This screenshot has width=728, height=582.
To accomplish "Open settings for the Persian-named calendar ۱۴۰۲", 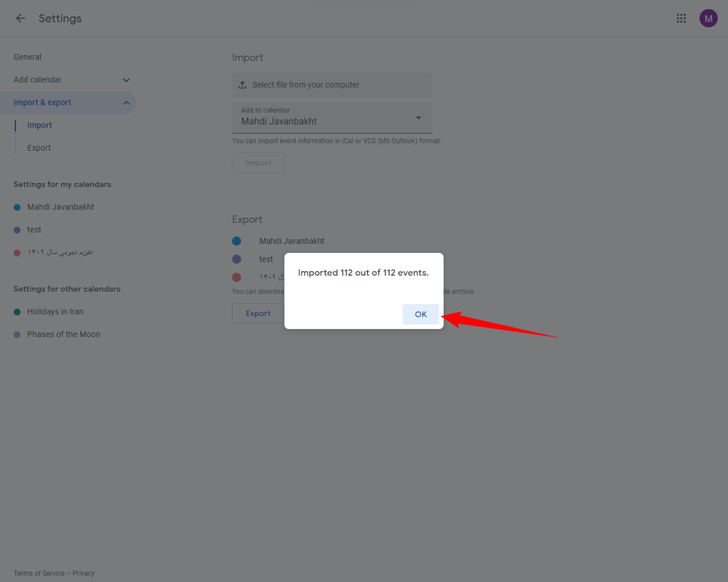I will (x=60, y=252).
